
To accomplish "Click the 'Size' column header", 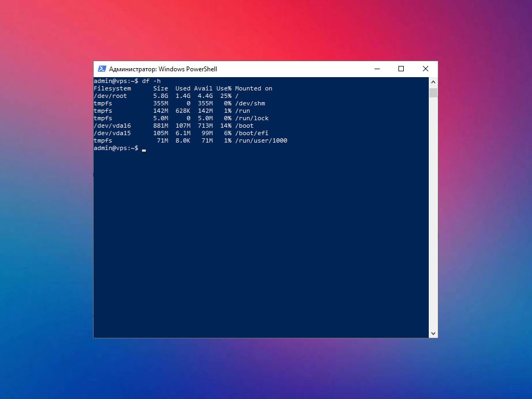I will [161, 88].
